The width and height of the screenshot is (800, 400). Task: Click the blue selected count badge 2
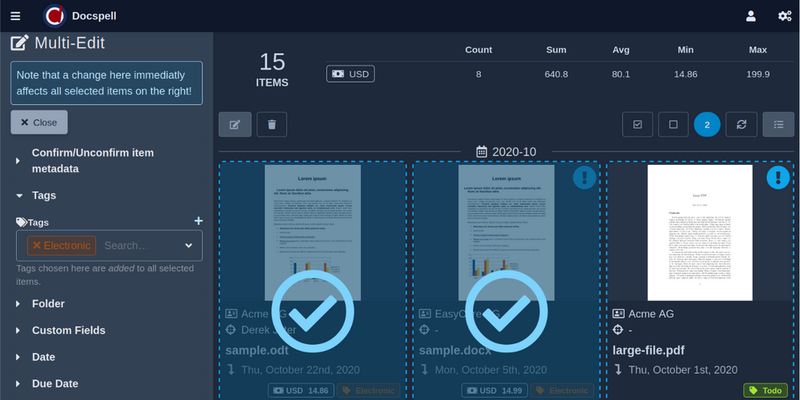tap(707, 124)
